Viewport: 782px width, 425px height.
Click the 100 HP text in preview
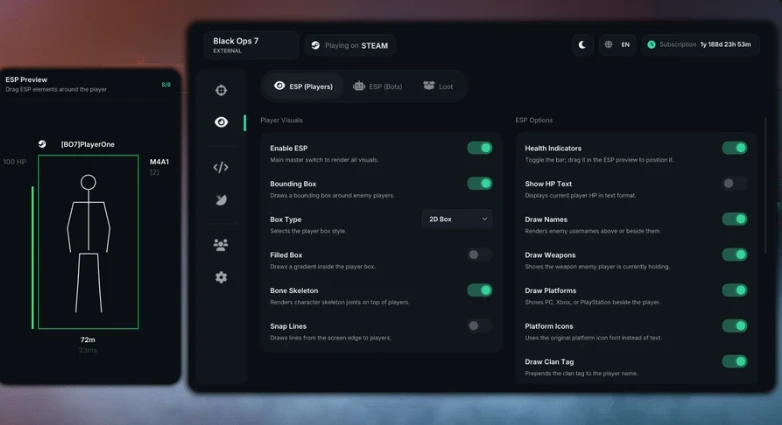14,162
